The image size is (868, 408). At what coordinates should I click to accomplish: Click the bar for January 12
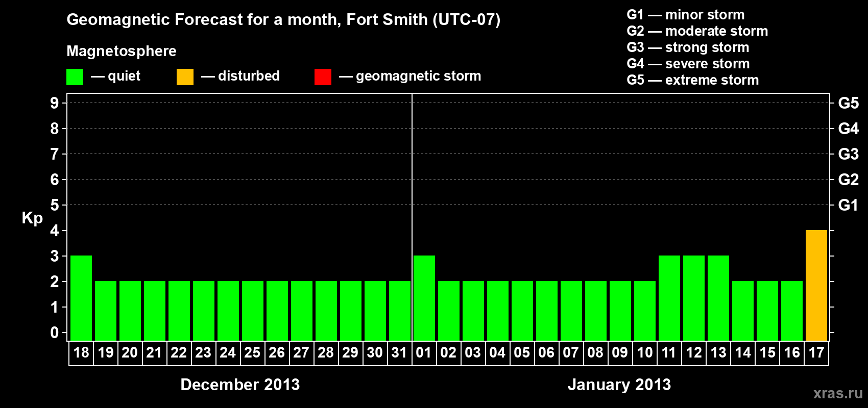coord(694,298)
